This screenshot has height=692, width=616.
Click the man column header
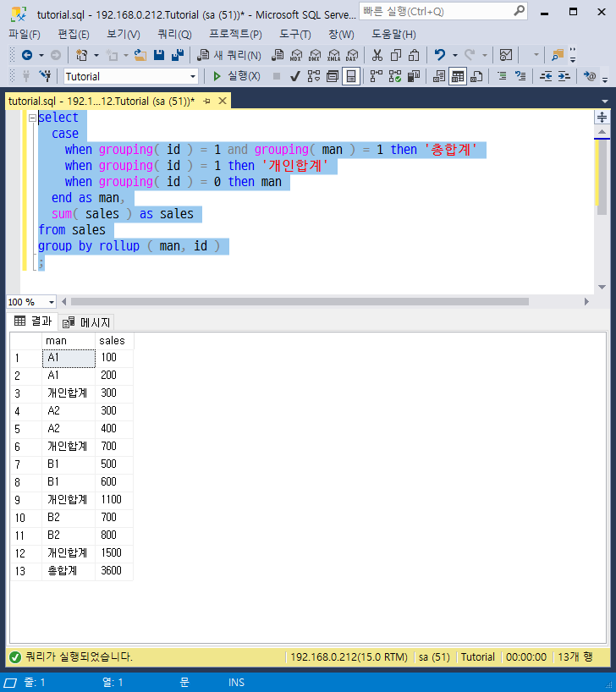pyautogui.click(x=69, y=341)
